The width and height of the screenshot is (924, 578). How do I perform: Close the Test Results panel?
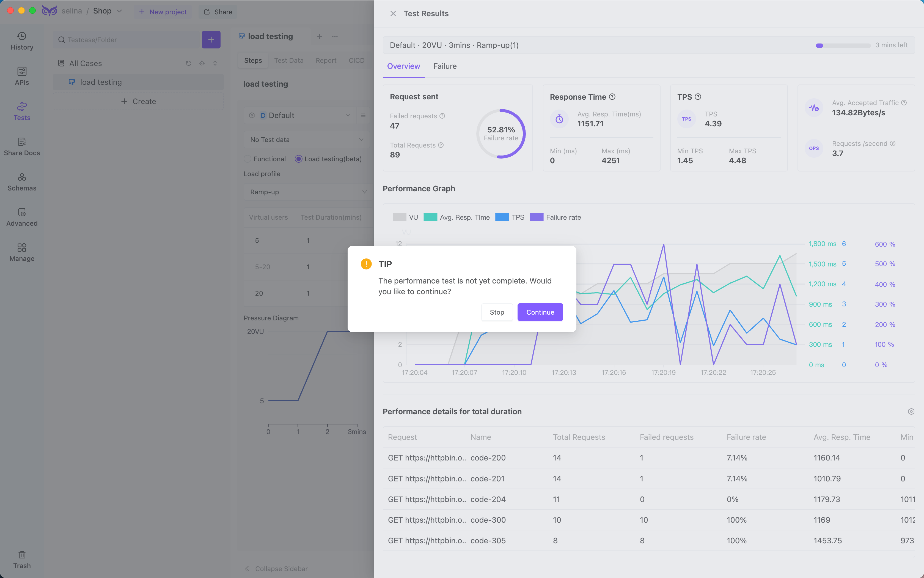point(393,13)
